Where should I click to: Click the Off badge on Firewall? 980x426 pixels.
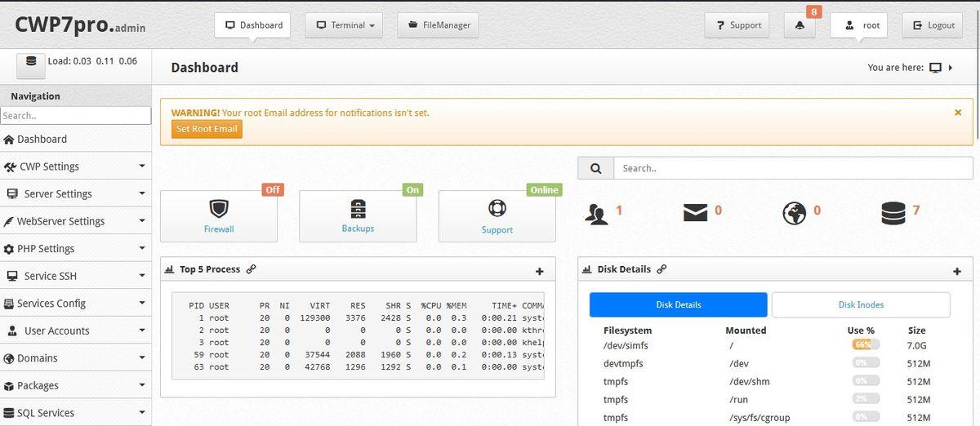(x=273, y=189)
